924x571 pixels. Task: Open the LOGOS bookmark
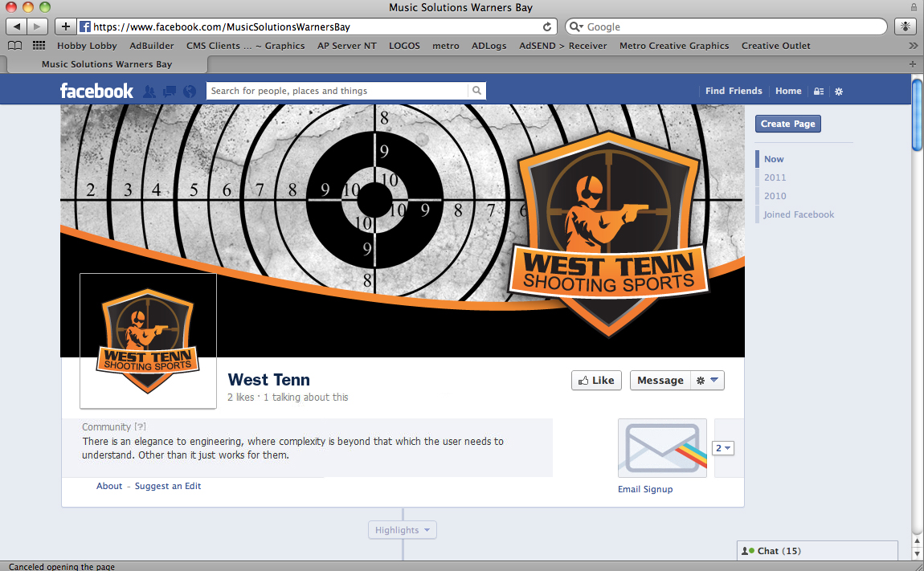click(404, 45)
